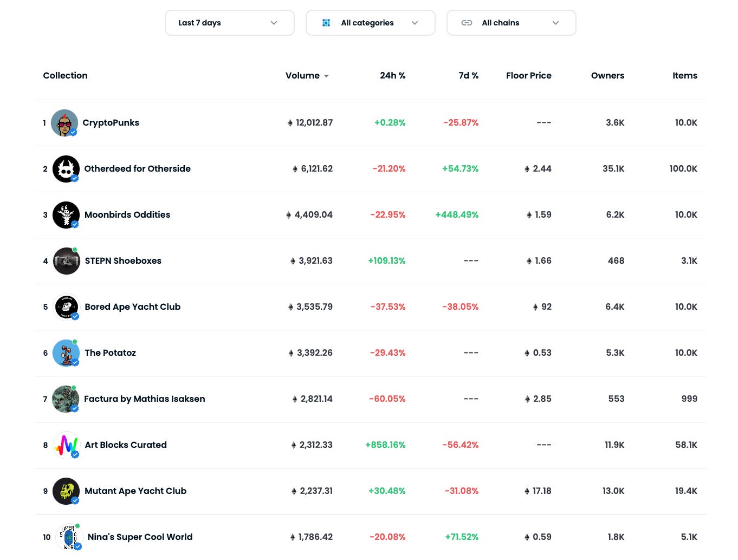Open the Otherdeed for Otherside collection
This screenshot has height=560, width=738.
[137, 169]
